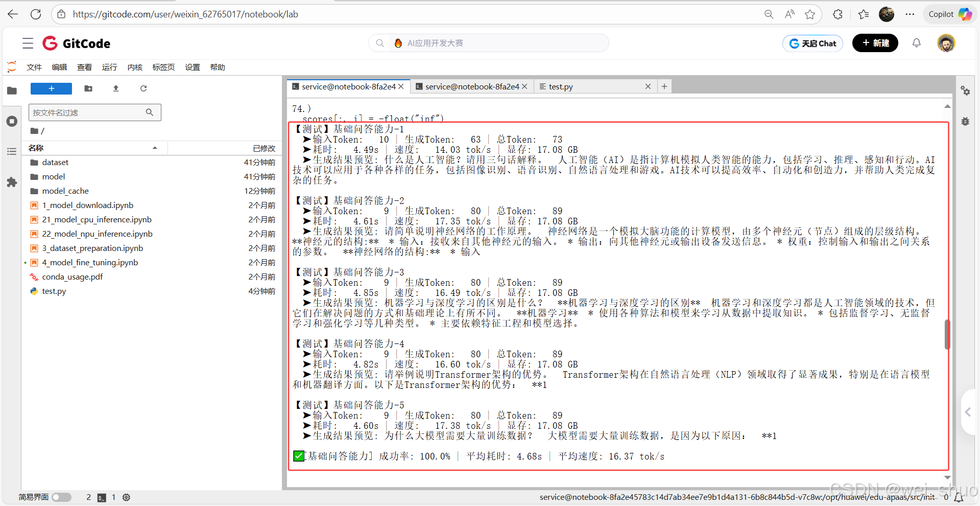Reload the page with the refresh icon

36,14
